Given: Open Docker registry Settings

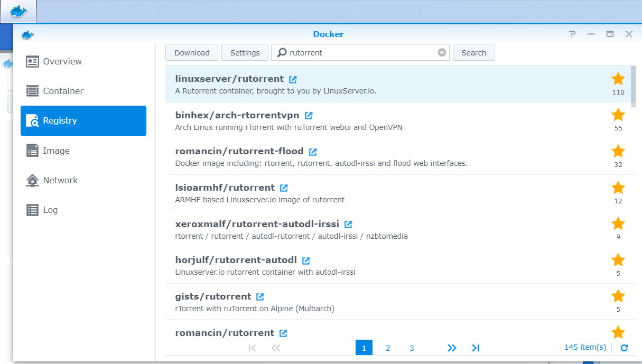Looking at the screenshot, I should click(245, 52).
